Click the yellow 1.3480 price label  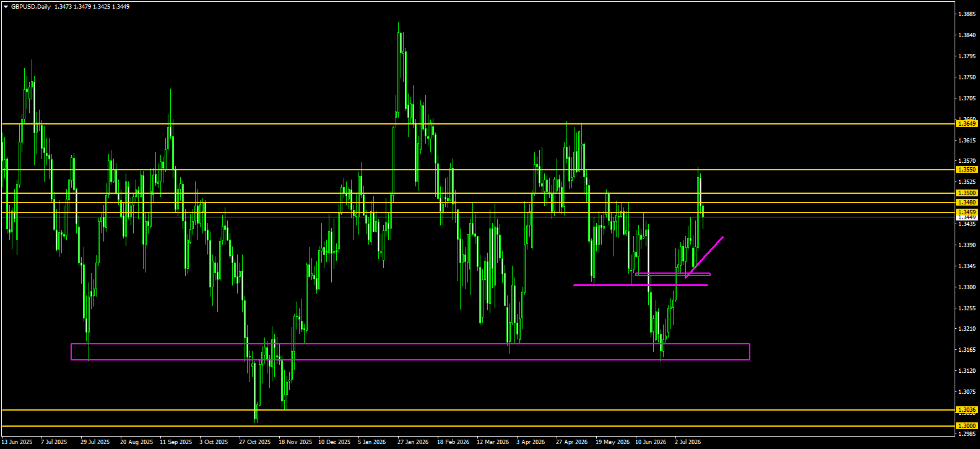967,203
